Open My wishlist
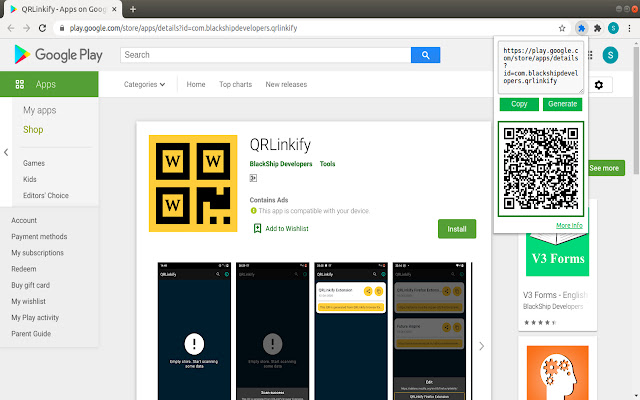 (29, 301)
